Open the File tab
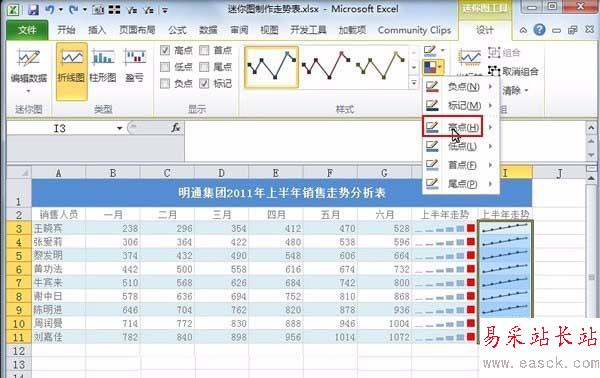Image resolution: width=600 pixels, height=378 pixels. click(27, 30)
